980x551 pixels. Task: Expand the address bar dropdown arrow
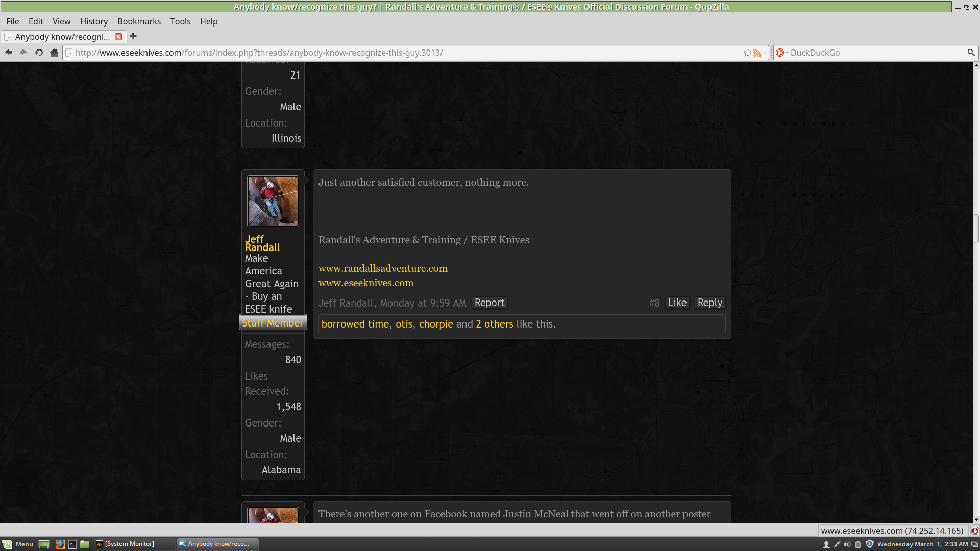765,53
